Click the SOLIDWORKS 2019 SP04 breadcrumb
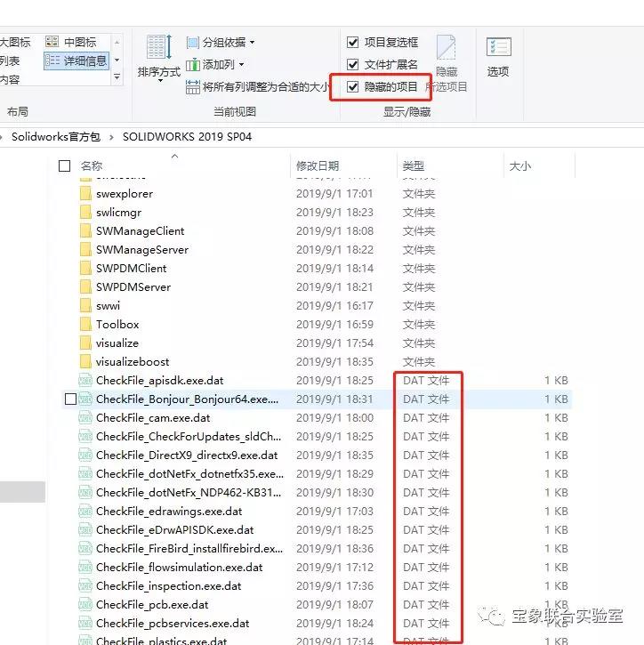 [x=187, y=137]
